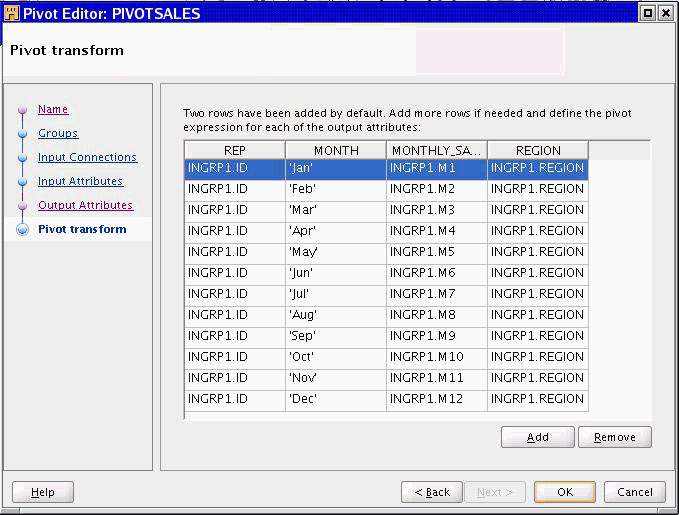Go to the Name step
The width and height of the screenshot is (679, 515).
pos(53,109)
